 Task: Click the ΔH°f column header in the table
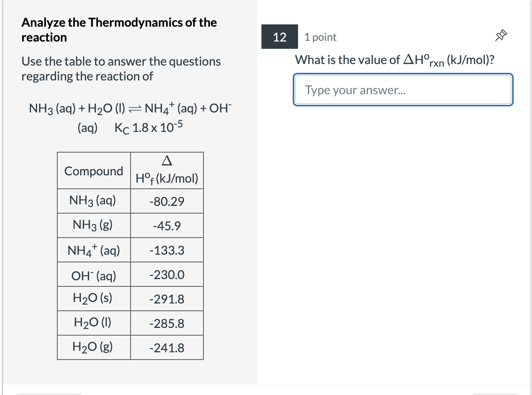click(x=167, y=170)
